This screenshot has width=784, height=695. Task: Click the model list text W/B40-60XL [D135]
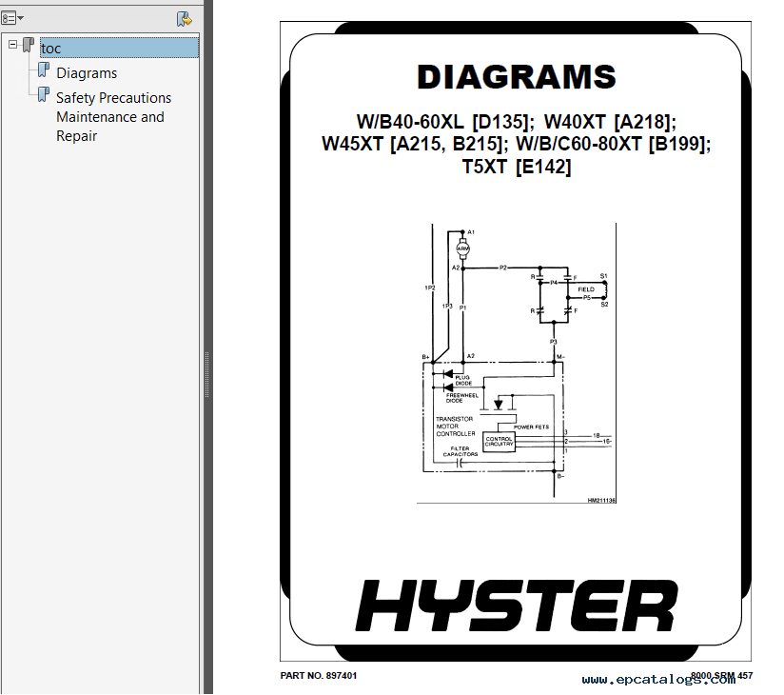click(443, 122)
